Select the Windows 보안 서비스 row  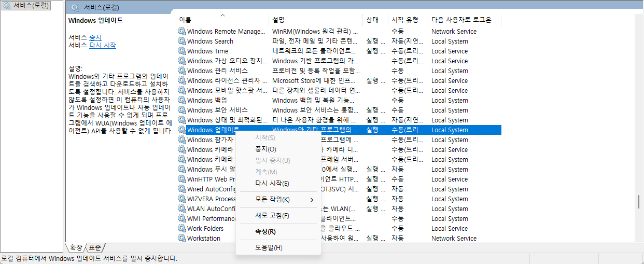tap(339, 110)
